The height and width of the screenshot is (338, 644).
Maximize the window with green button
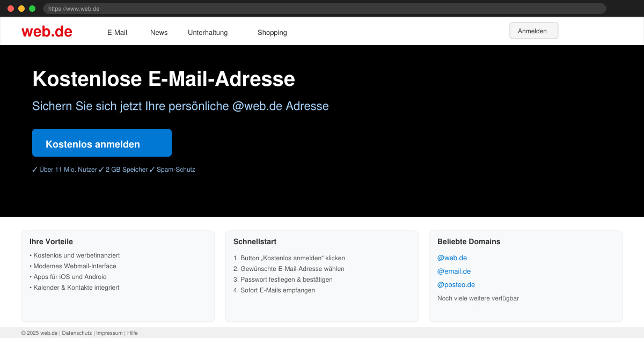(32, 9)
